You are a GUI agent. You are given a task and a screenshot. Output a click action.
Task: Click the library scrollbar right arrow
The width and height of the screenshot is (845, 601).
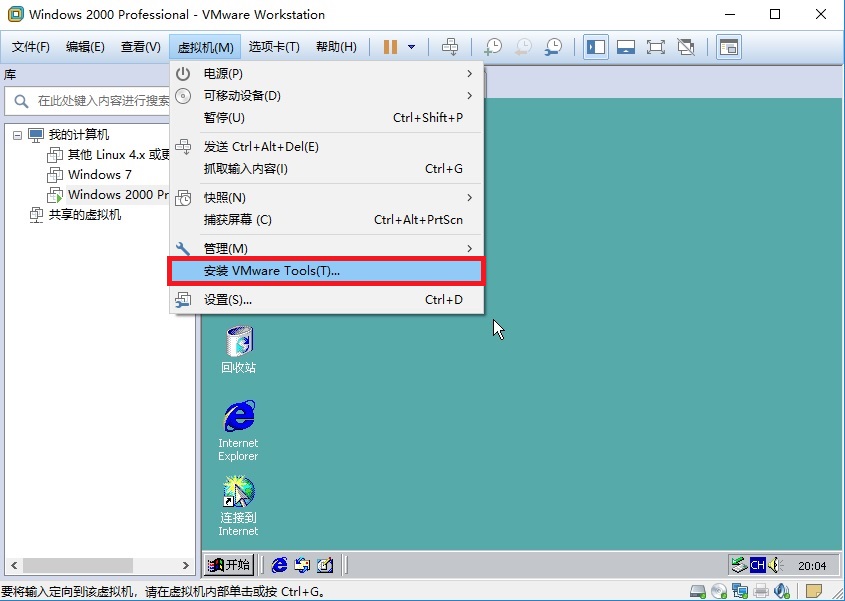tap(185, 565)
